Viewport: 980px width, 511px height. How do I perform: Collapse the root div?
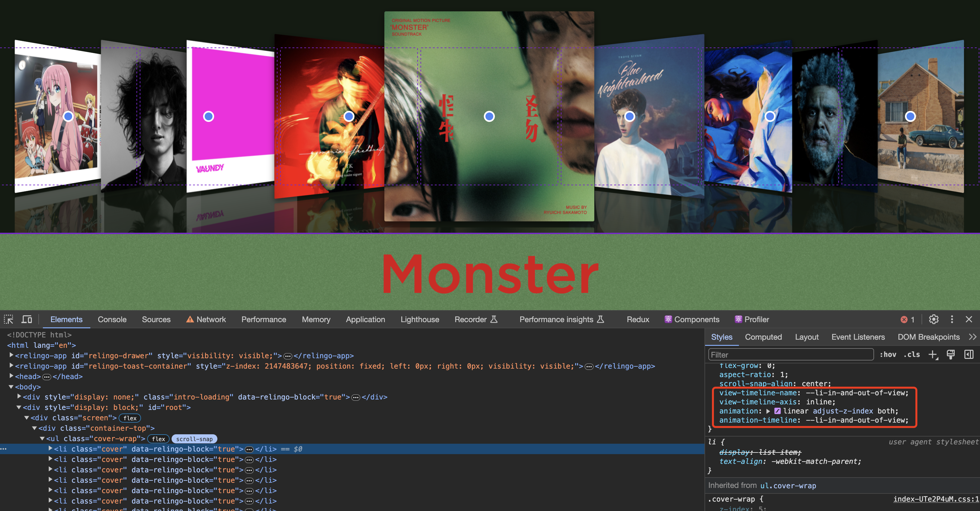click(19, 407)
